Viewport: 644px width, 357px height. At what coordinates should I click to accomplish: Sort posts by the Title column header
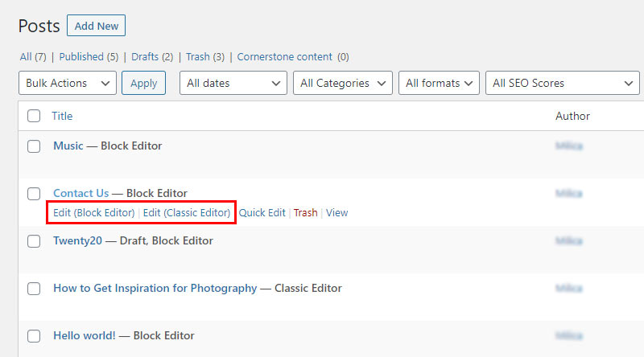click(x=62, y=116)
